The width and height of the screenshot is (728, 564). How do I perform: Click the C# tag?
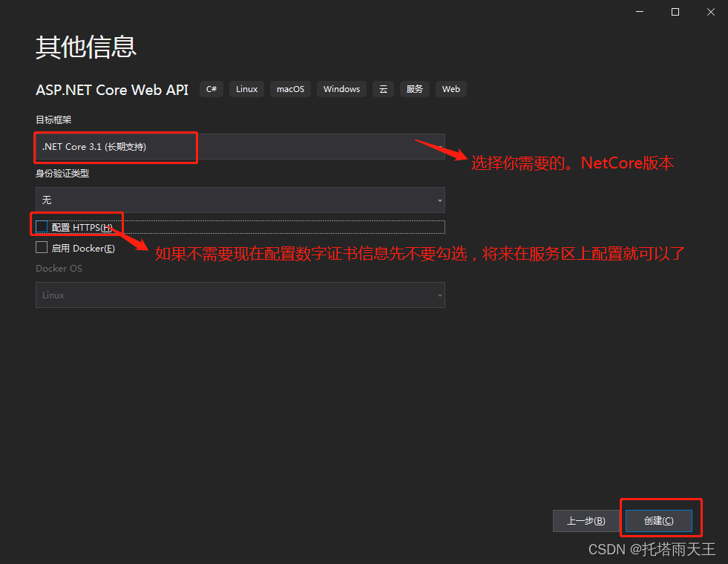[211, 89]
